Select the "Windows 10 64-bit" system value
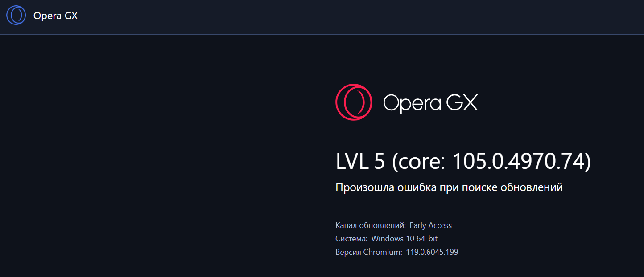 click(405, 239)
